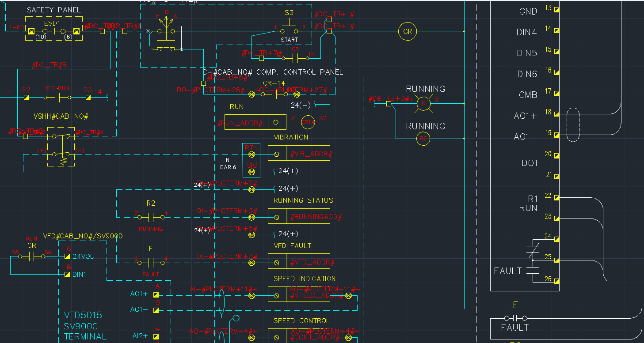Select the DIN6 terminal label
The image size is (644, 343).
coord(527,74)
